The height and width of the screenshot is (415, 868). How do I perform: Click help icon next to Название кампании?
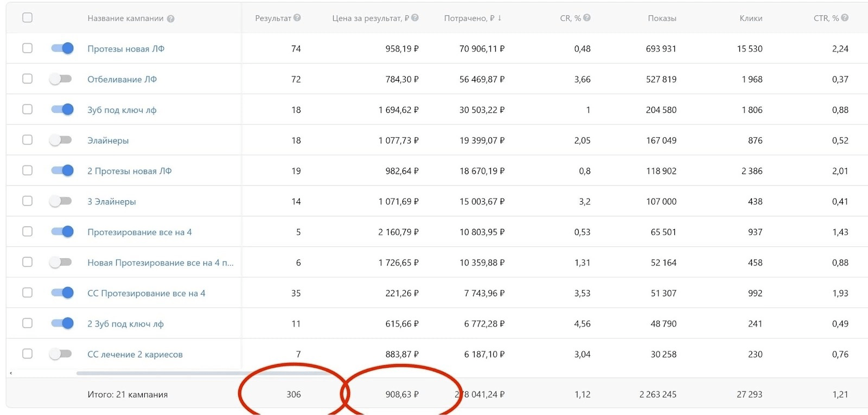170,18
